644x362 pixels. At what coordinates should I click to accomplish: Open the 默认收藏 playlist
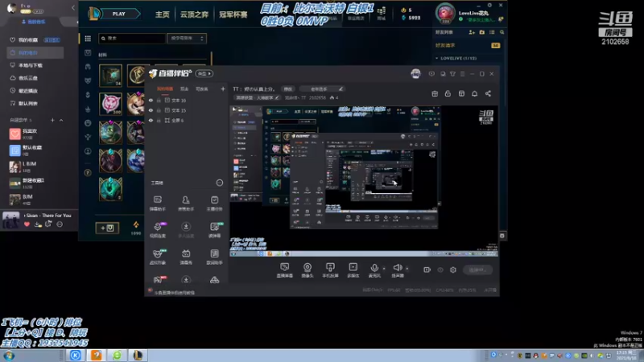point(29,150)
